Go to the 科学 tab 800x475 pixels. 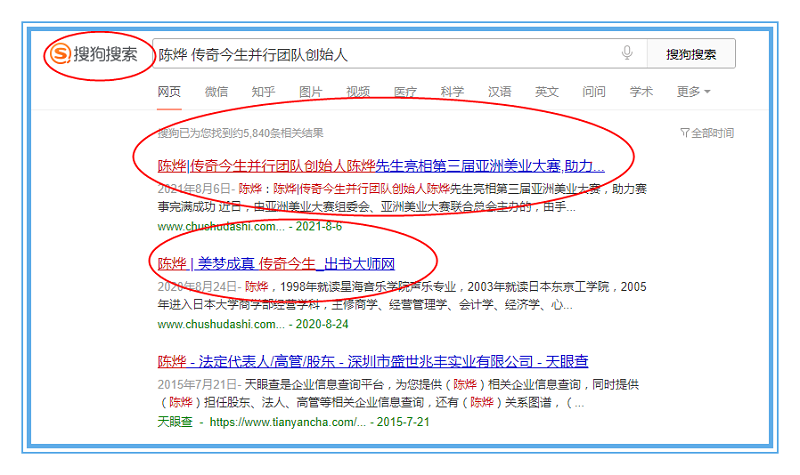click(452, 92)
